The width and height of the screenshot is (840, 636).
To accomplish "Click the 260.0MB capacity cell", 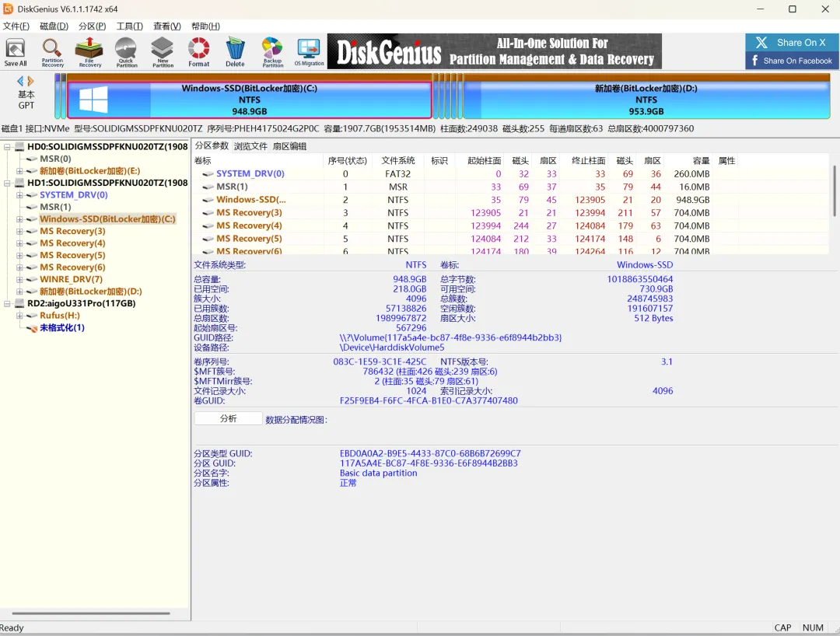I will (x=691, y=173).
